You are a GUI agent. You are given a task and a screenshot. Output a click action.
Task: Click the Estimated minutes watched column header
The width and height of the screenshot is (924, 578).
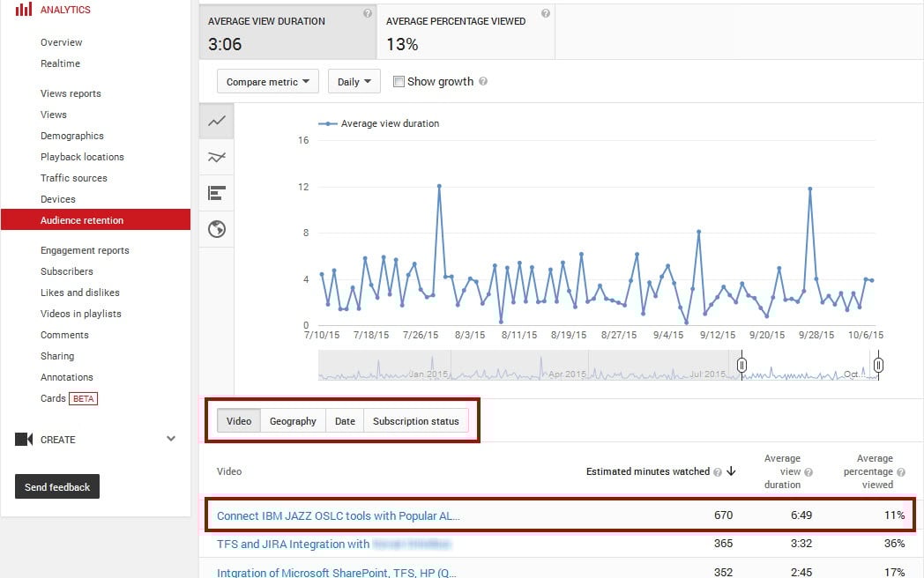[648, 471]
